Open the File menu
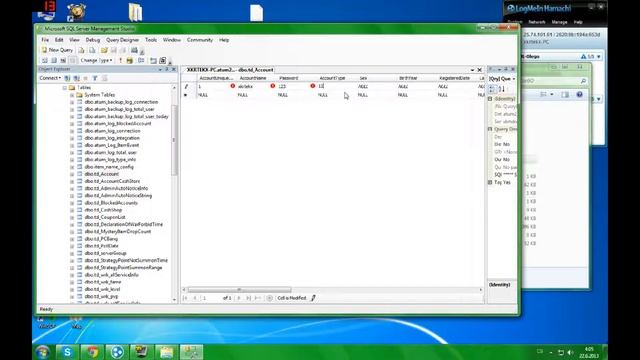The image size is (640, 360). [x=45, y=40]
